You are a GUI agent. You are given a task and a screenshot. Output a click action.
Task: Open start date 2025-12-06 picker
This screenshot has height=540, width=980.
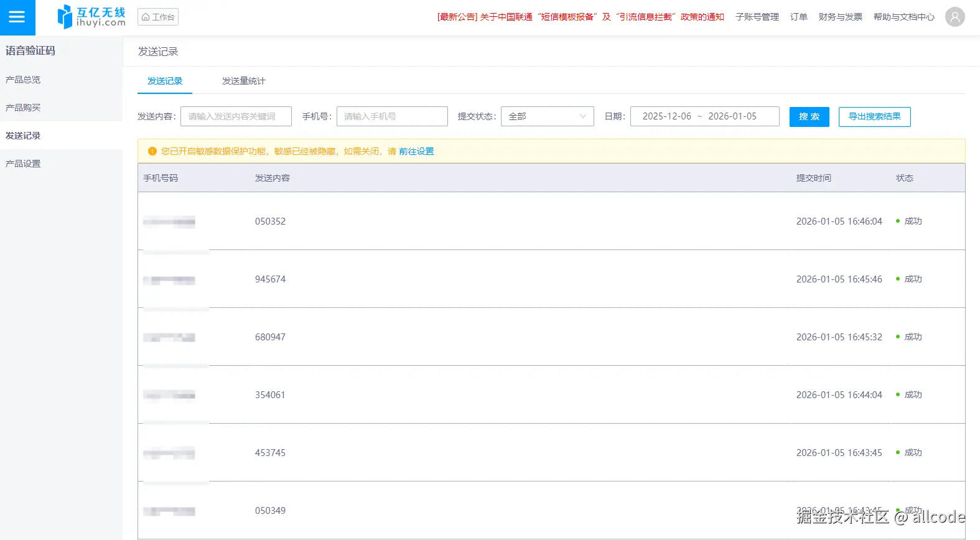[667, 116]
